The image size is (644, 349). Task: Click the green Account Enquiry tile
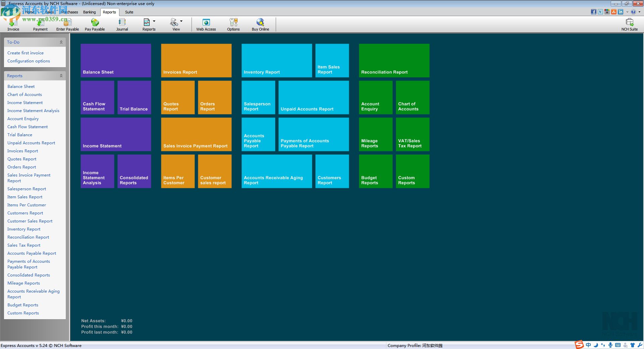tap(376, 97)
